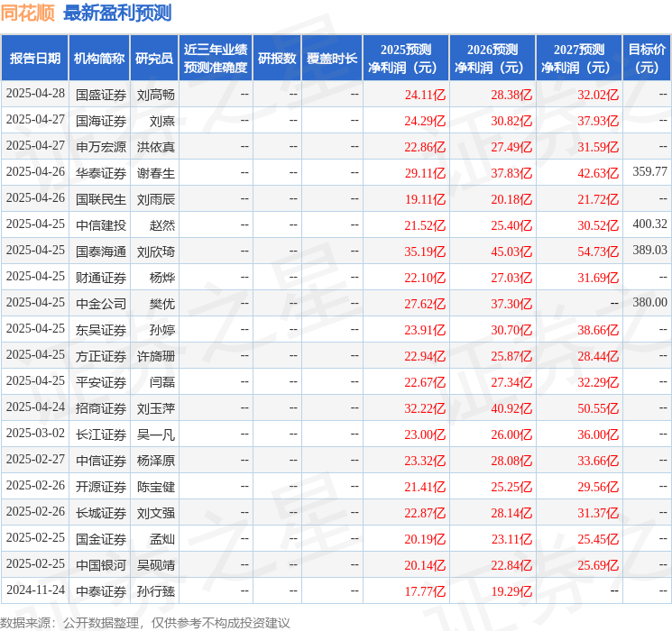Select the 2027预测净利润 column header
The image size is (672, 631).
[x=579, y=59]
